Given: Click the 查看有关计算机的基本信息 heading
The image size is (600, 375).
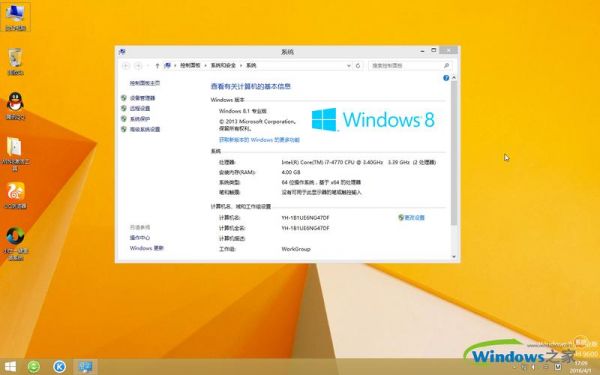Looking at the screenshot, I should (251, 86).
